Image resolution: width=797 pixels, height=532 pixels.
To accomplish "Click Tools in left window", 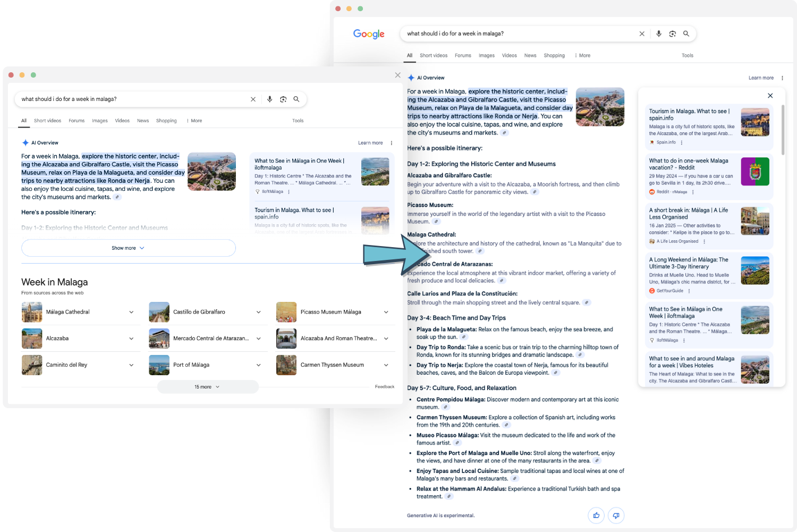I will tap(298, 121).
